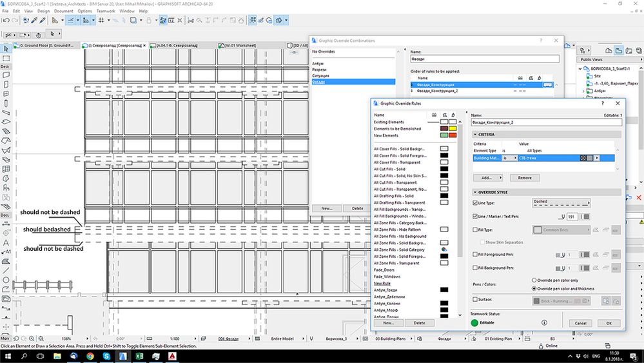Expand the Add... criteria dropdown button
This screenshot has height=363, width=644.
pos(488,177)
